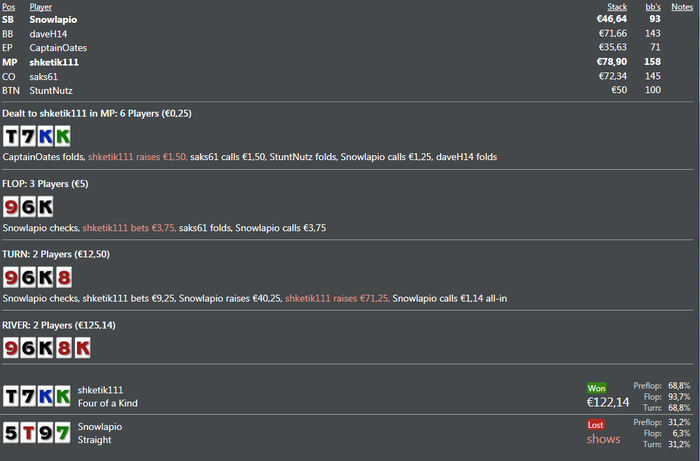Click the last K card on the river board
The image size is (700, 461).
81,348
